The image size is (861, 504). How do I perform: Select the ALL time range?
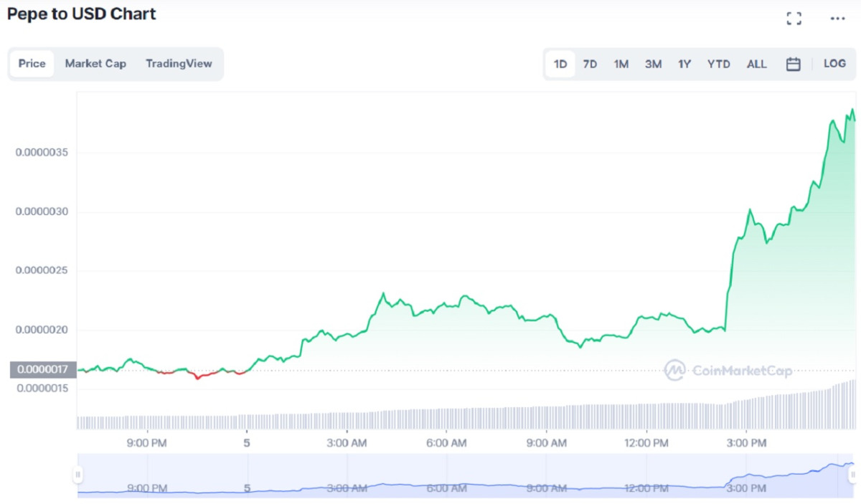click(756, 64)
